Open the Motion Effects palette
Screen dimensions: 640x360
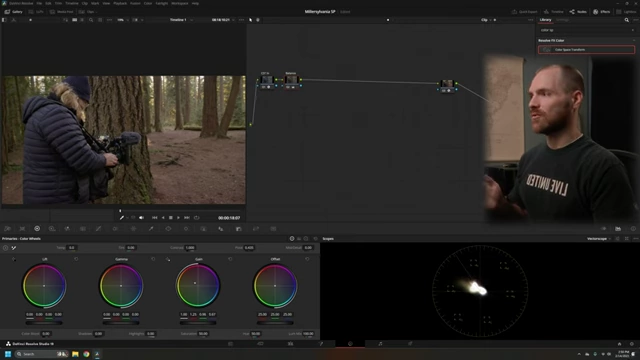point(83,229)
